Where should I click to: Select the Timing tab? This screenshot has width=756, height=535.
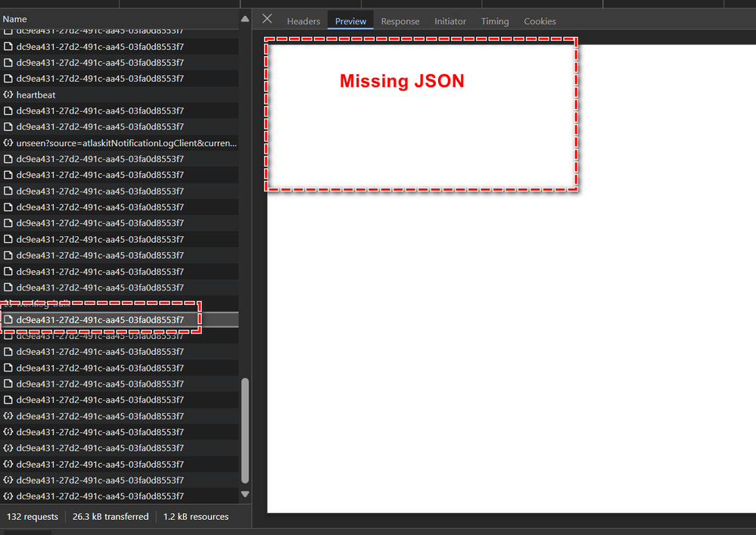pos(494,21)
